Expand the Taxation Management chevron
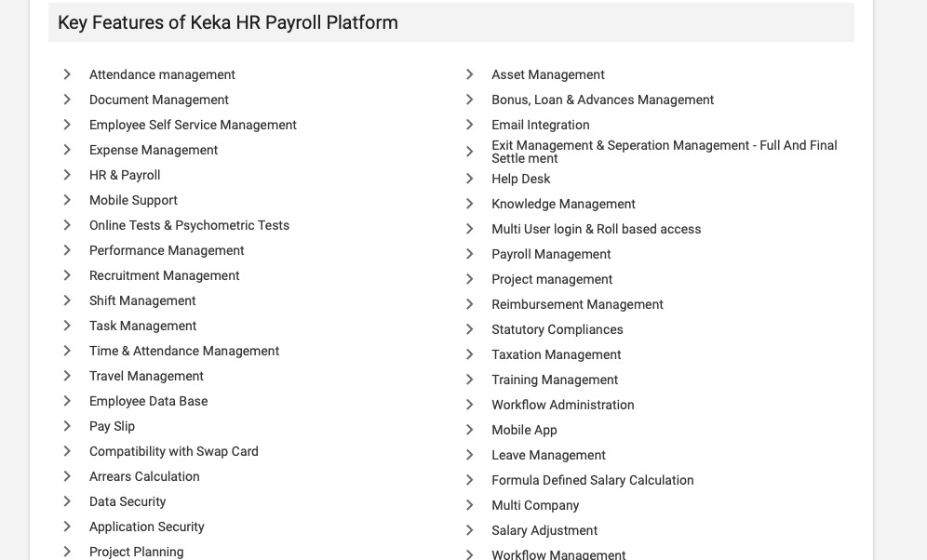This screenshot has width=927, height=560. pyautogui.click(x=470, y=354)
